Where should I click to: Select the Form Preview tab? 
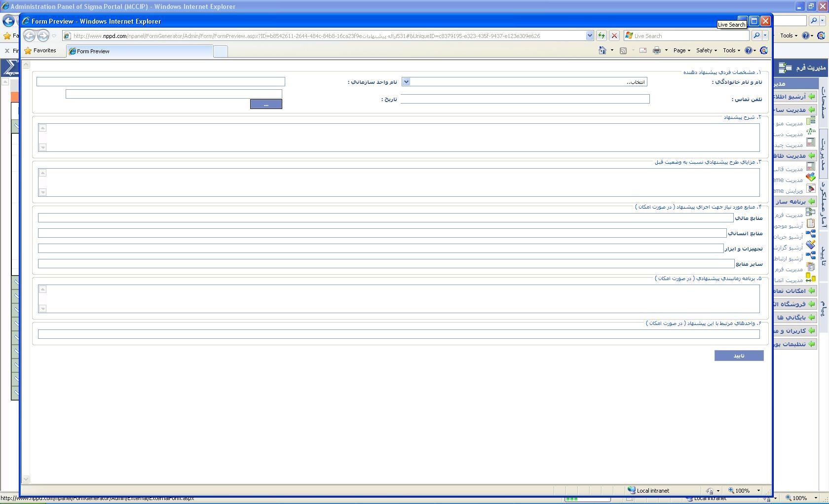click(x=140, y=51)
